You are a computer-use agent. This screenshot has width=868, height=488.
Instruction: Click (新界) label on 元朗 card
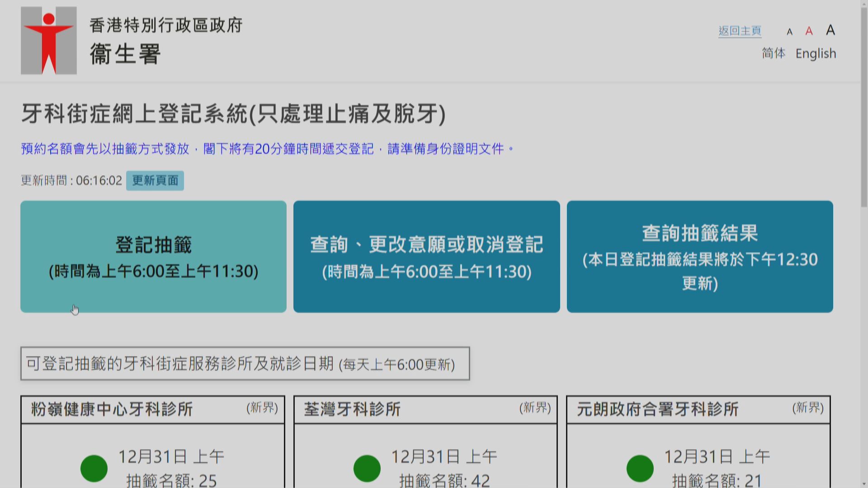coord(808,408)
